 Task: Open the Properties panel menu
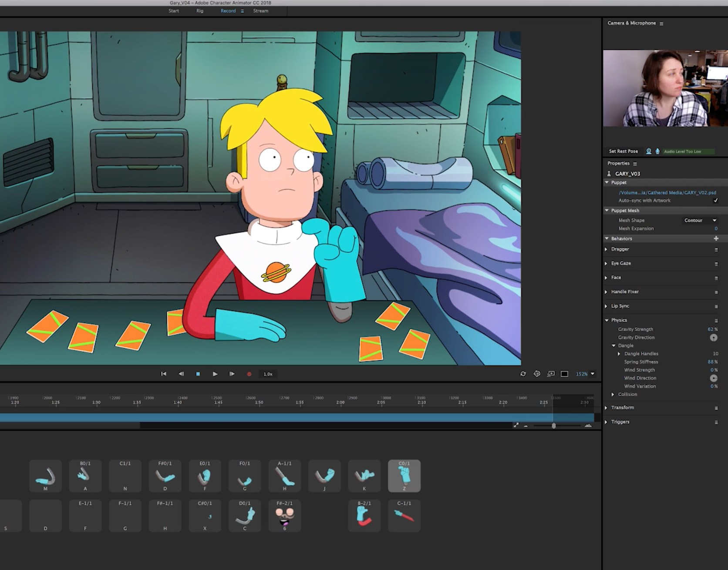tap(635, 164)
